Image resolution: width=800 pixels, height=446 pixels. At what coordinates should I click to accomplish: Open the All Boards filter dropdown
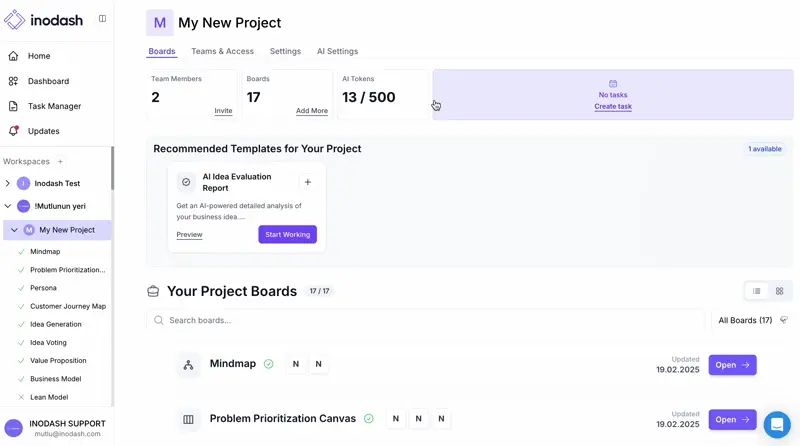[752, 320]
